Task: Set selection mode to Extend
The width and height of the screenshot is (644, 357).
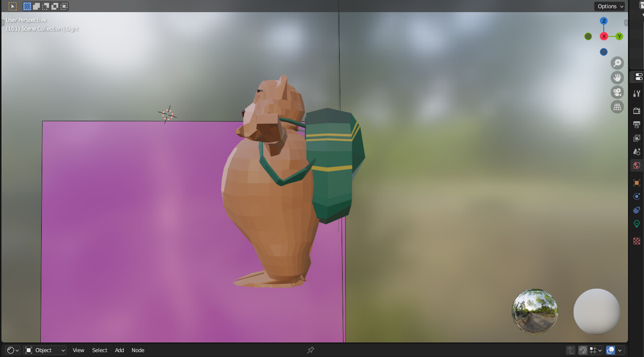Action: tap(36, 6)
